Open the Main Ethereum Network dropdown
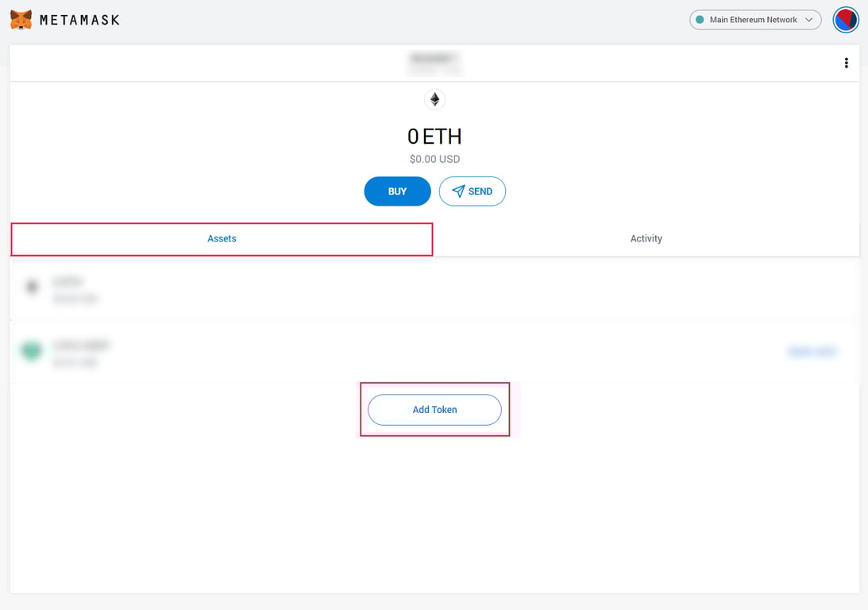The width and height of the screenshot is (868, 610). tap(753, 20)
